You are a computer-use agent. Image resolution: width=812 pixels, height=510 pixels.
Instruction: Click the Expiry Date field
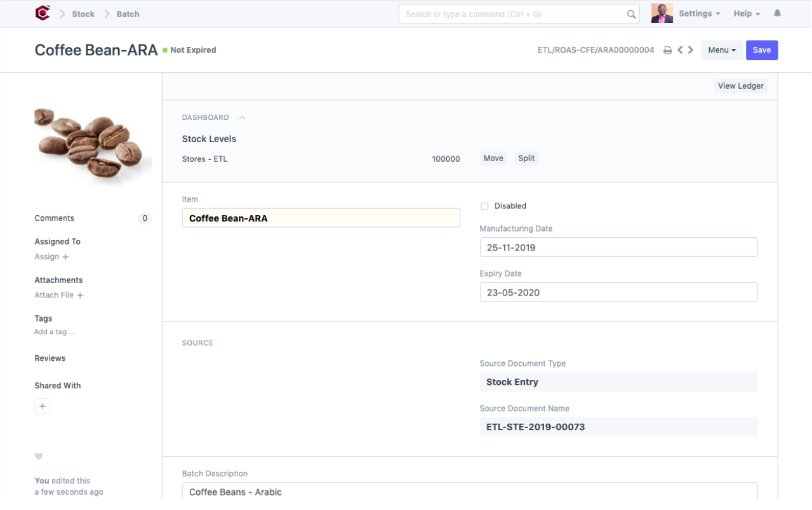point(618,292)
